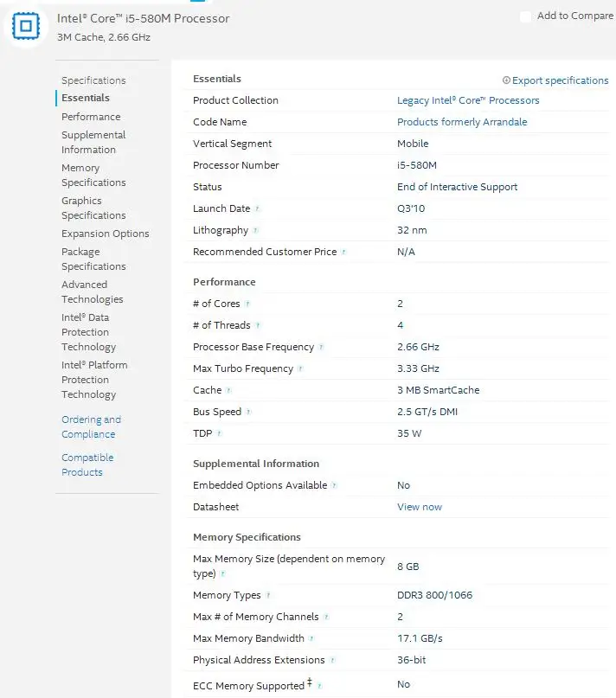The height and width of the screenshot is (698, 616).
Task: Click the 'End of Interactive Support' status value
Action: click(458, 187)
